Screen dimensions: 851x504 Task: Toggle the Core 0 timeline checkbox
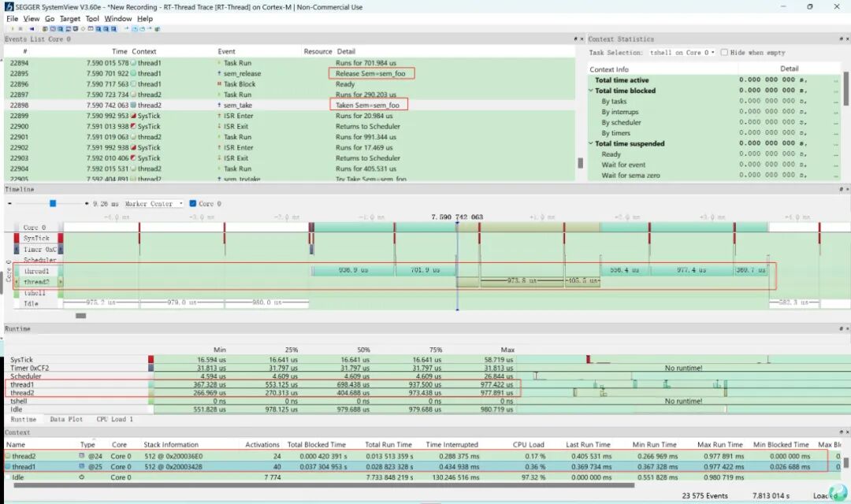click(194, 203)
